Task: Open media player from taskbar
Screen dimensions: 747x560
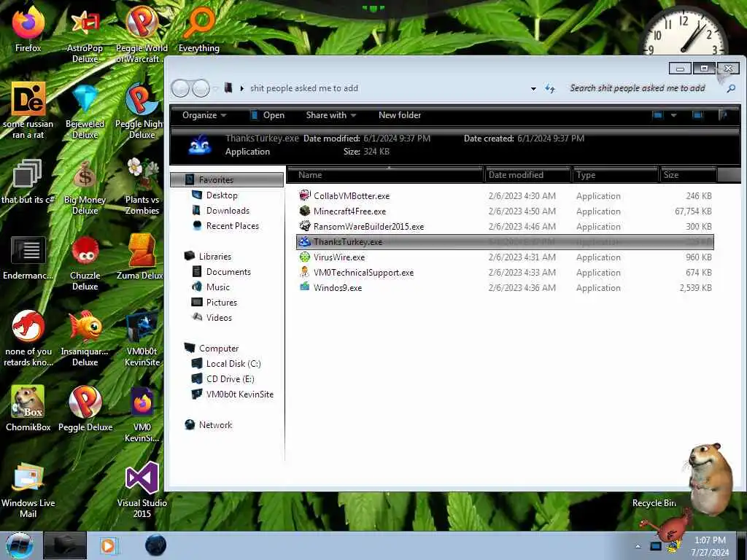Action: [109, 545]
